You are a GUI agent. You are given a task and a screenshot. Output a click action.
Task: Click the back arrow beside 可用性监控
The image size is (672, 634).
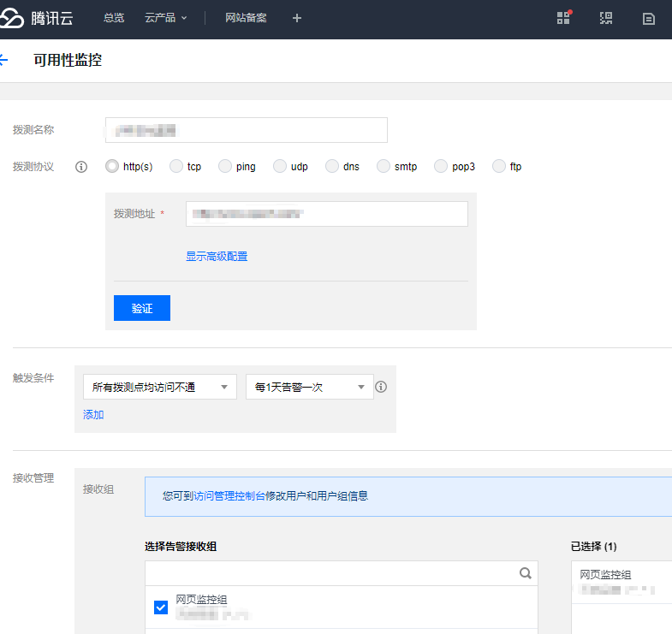[3, 61]
